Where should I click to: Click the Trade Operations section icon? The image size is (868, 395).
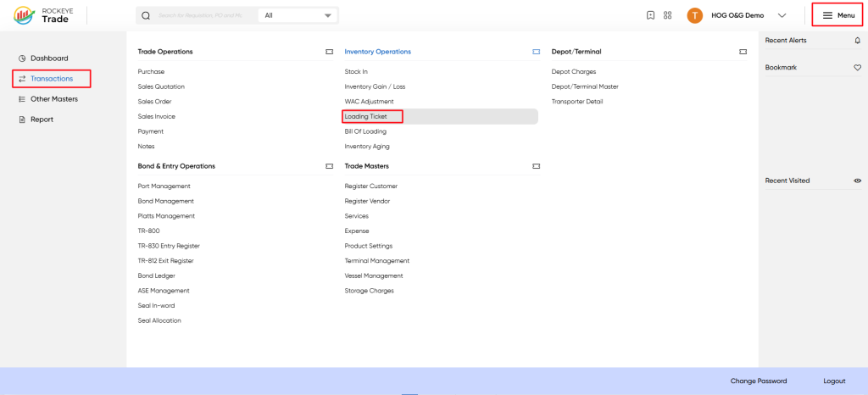[x=330, y=52]
